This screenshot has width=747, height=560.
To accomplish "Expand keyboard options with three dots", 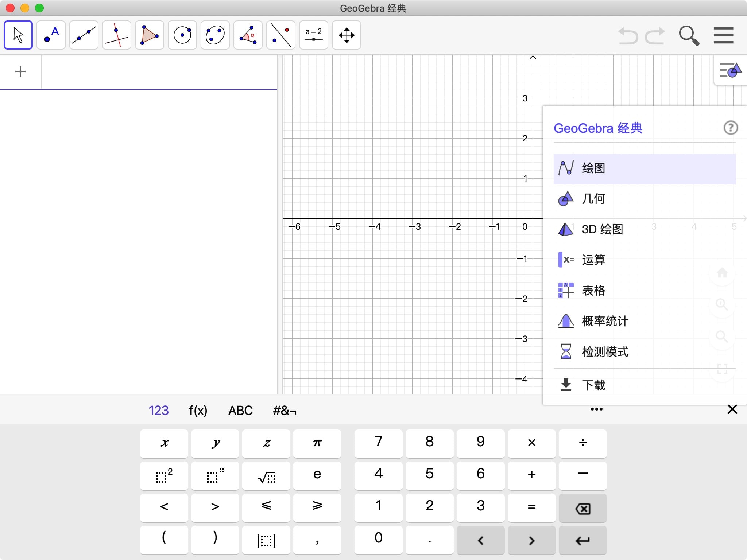I will [596, 409].
